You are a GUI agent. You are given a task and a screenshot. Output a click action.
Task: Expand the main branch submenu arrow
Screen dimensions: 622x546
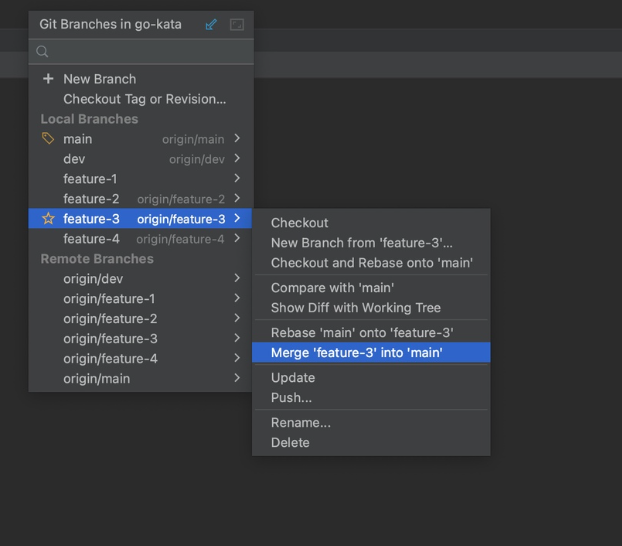[x=237, y=139]
